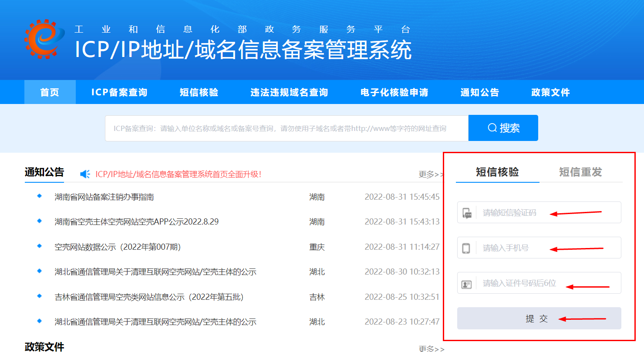644x352 pixels.
Task: Click 湖北 in the 2022-08-23 row
Action: click(317, 322)
